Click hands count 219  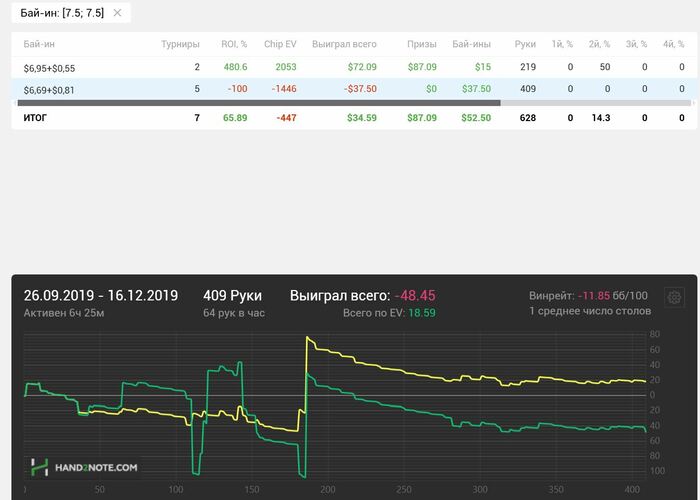point(528,67)
